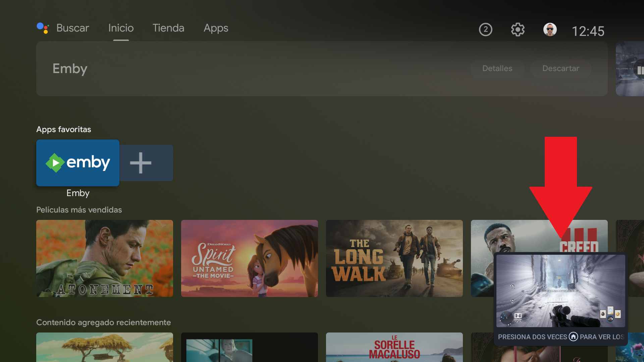Screen dimensions: 644x362
Task: Select the Buscar search item
Action: click(72, 28)
